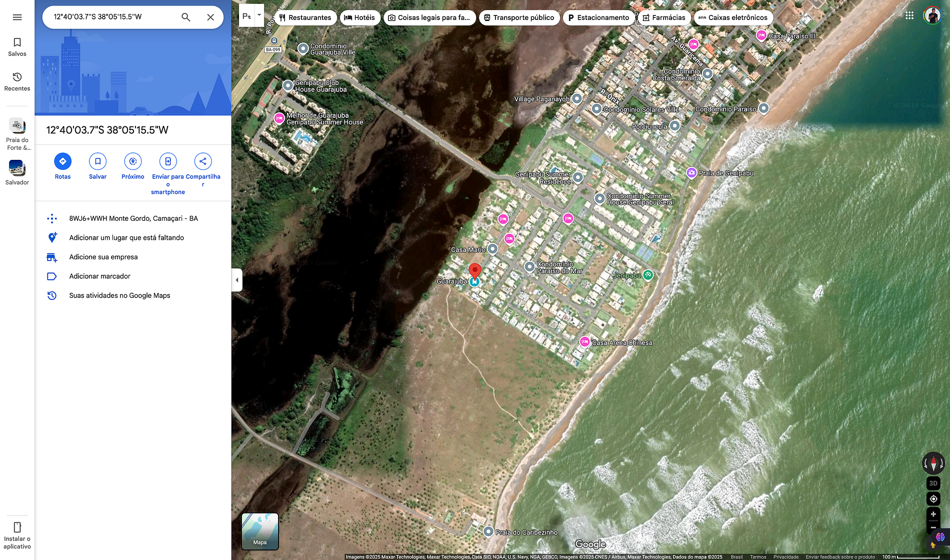Expand the travel mode dropdown arrow
This screenshot has height=560, width=950.
click(259, 15)
